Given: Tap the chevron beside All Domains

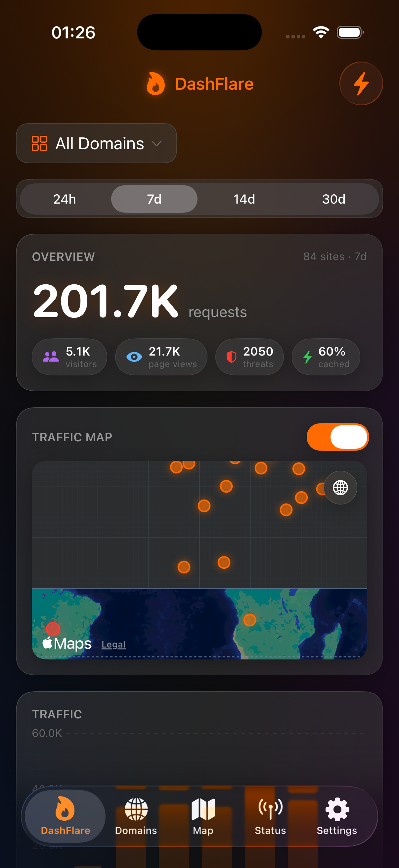Looking at the screenshot, I should coord(156,144).
